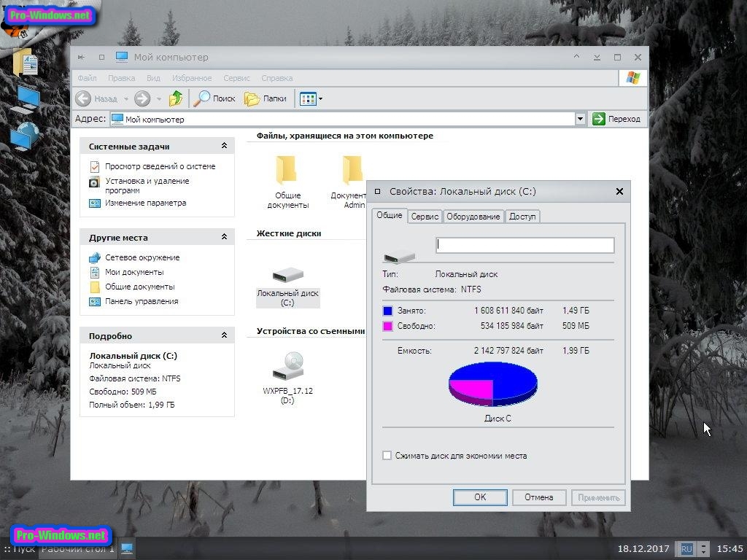Open the view mode icon in toolbar
The width and height of the screenshot is (747, 560).
pos(308,99)
